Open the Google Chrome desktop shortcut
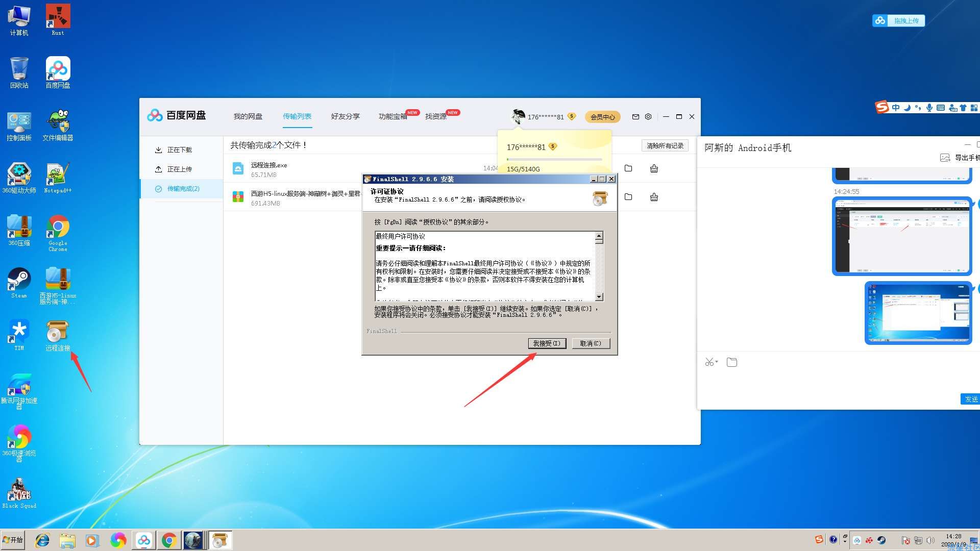Screen dimensions: 980x551 tap(58, 233)
